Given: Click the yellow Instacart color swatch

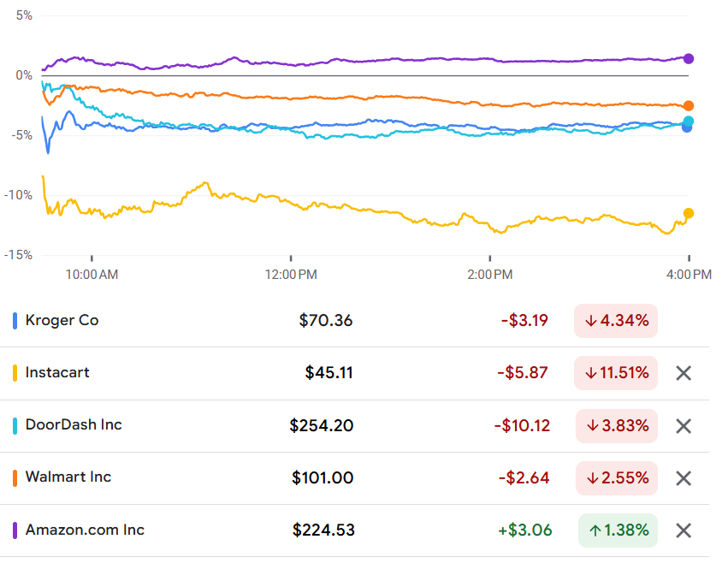Looking at the screenshot, I should (15, 374).
